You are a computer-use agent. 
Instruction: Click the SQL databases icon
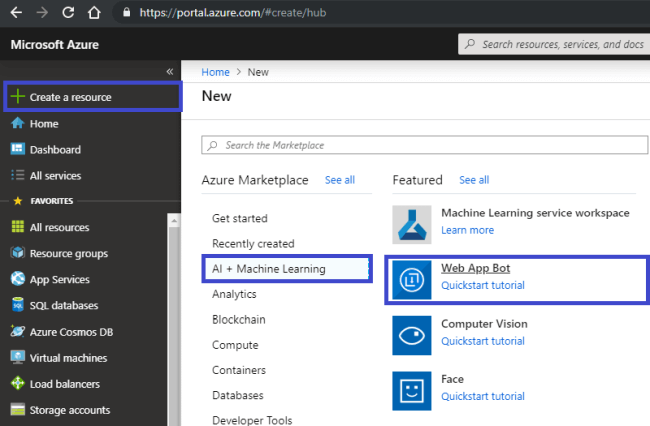tap(18, 304)
